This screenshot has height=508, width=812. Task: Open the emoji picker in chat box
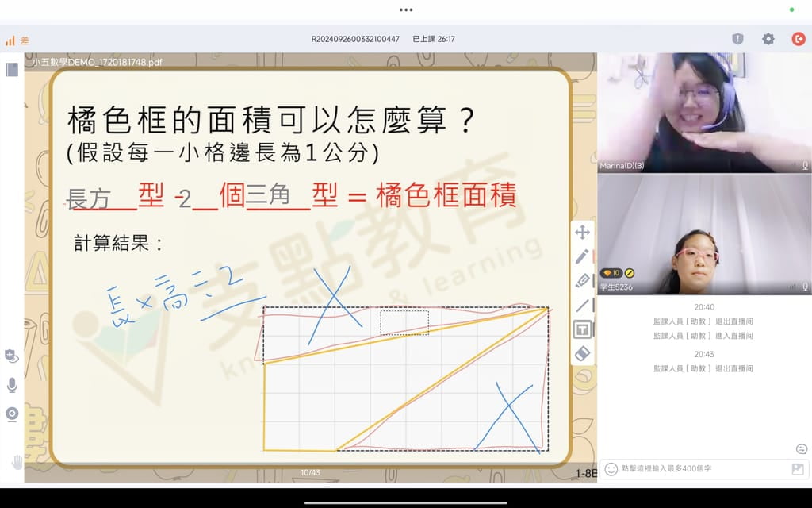[x=611, y=469]
